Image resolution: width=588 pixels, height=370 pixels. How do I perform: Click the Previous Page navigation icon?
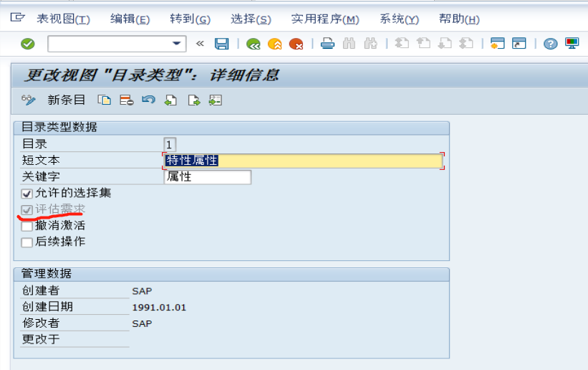point(423,44)
